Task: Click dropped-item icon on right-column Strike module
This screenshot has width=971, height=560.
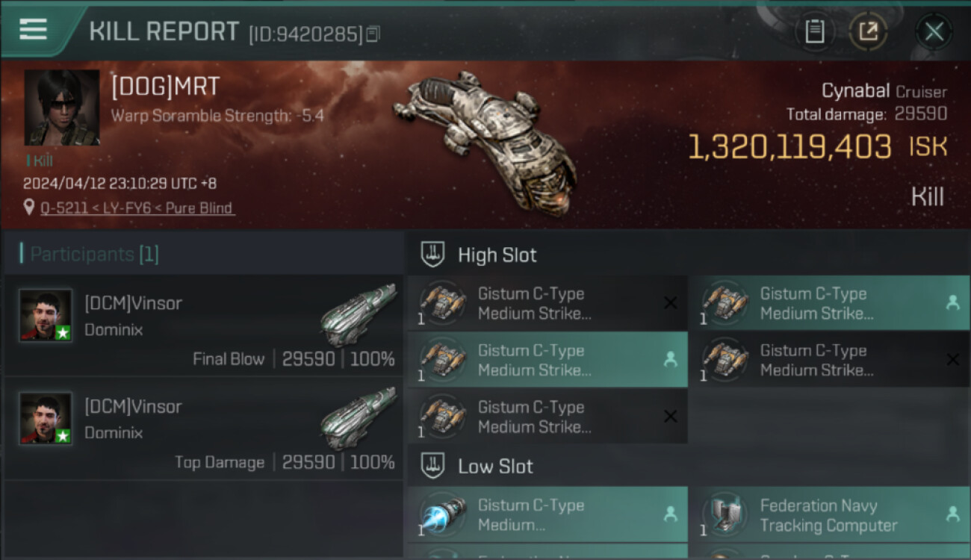Action: (952, 302)
